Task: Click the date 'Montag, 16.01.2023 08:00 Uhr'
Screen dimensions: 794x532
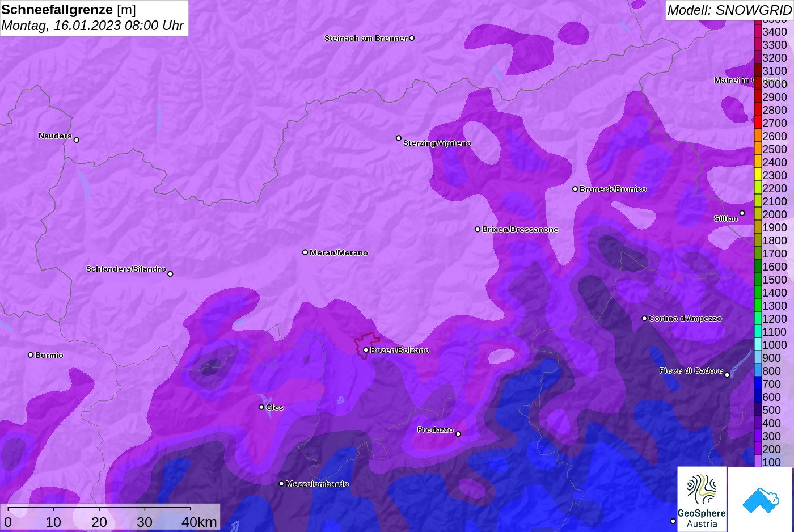Action: [x=92, y=26]
